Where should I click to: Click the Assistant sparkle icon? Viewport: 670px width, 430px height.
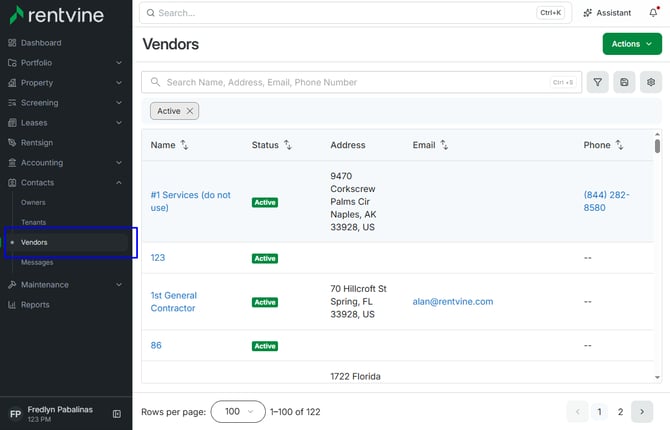pos(588,13)
